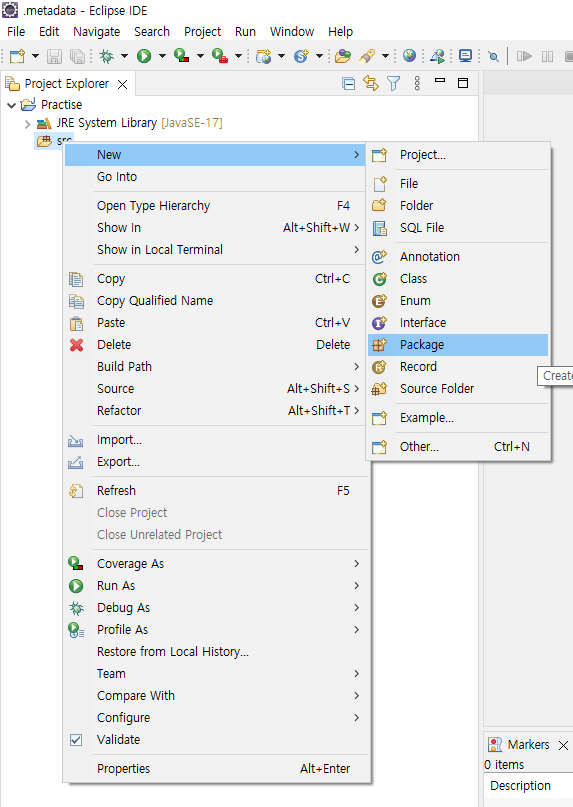Open dropdown arrow next to Coverage icon
Image resolution: width=573 pixels, height=807 pixels.
pyautogui.click(x=200, y=56)
